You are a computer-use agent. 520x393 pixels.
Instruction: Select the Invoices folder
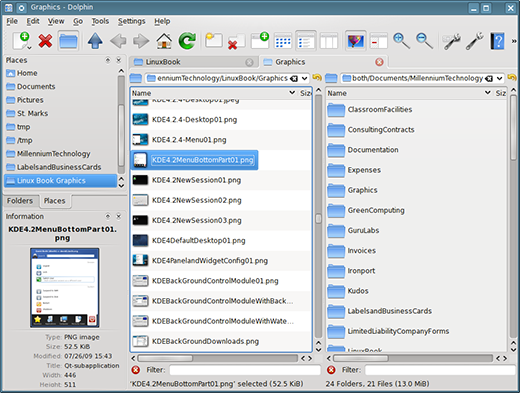361,251
